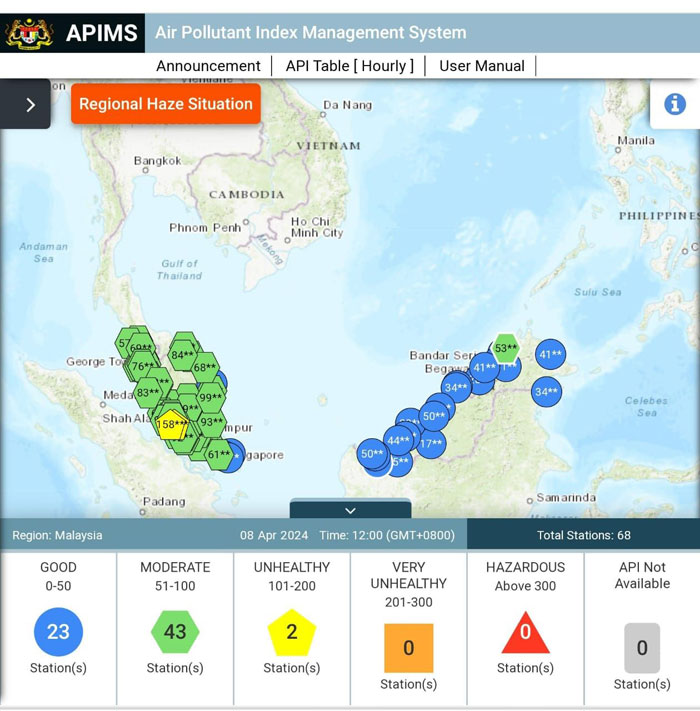The image size is (700, 711).
Task: Open the Announcement menu item
Action: (x=209, y=66)
